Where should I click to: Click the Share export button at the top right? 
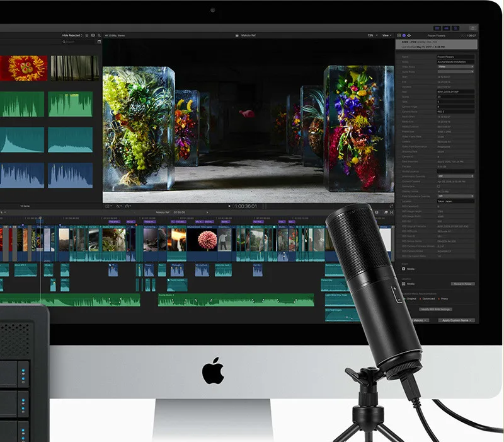(472, 28)
